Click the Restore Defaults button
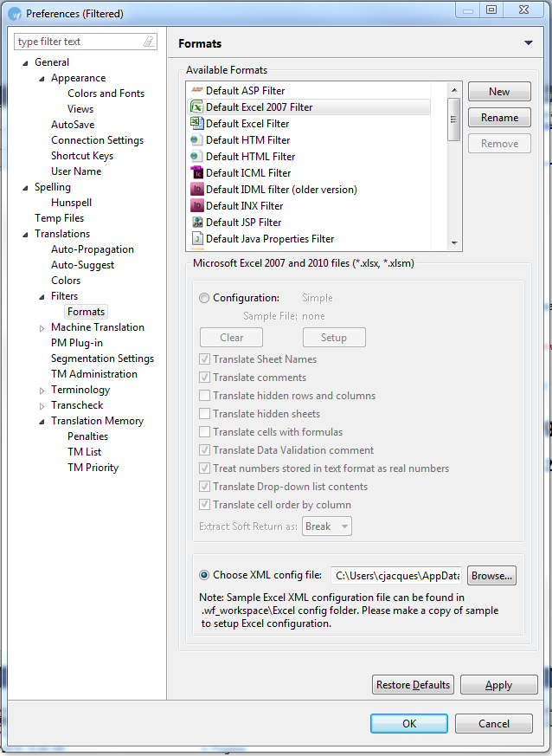 (413, 685)
